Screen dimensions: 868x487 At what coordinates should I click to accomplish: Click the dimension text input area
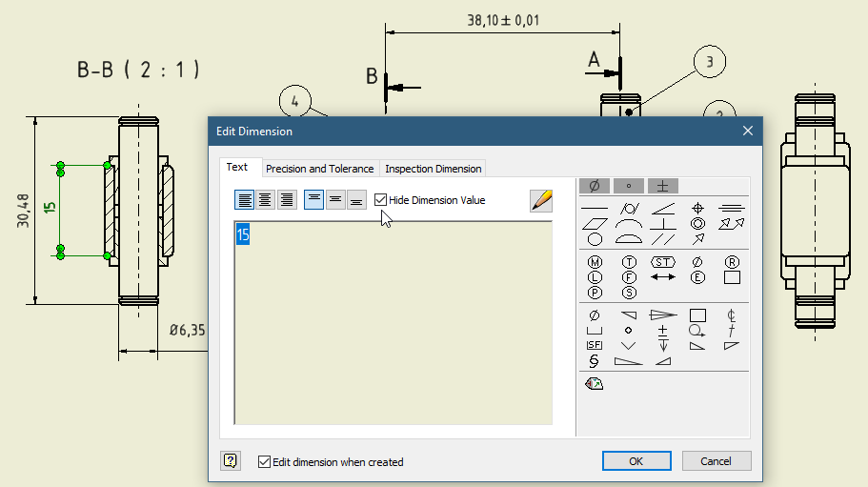(x=394, y=323)
